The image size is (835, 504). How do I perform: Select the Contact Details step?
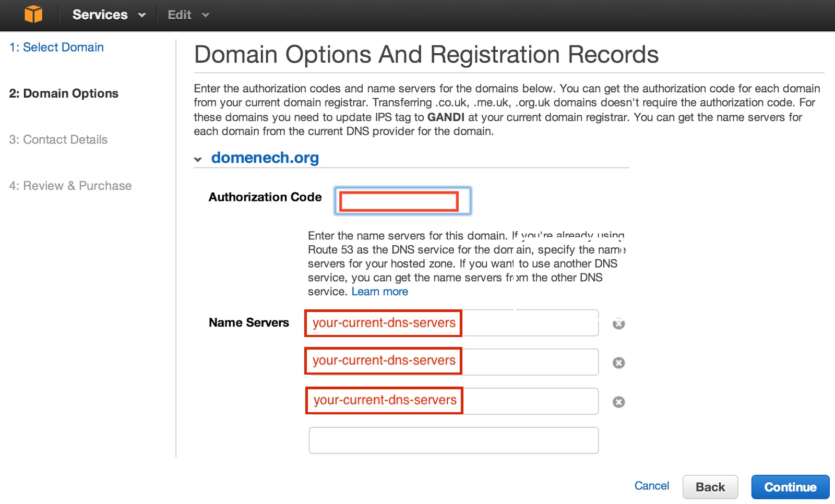click(58, 139)
